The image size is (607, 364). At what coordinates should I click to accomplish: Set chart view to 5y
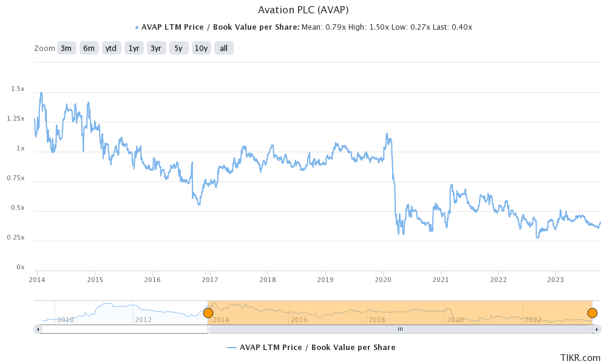click(x=178, y=48)
